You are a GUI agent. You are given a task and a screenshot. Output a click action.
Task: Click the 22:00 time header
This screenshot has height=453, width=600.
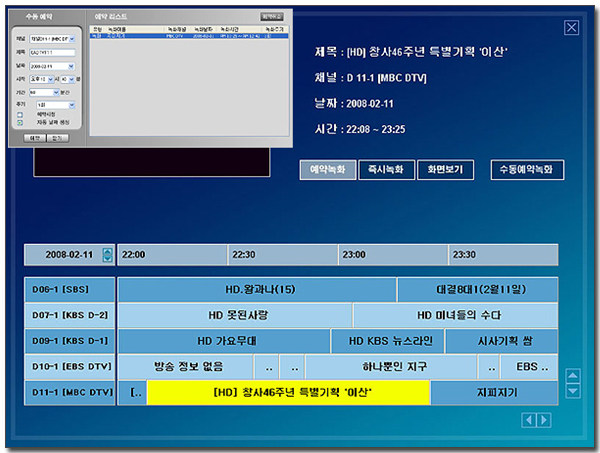click(x=172, y=255)
